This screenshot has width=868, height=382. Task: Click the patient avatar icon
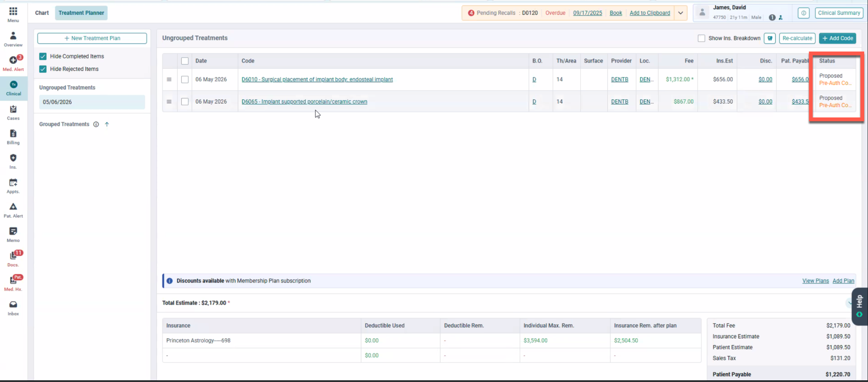(702, 13)
